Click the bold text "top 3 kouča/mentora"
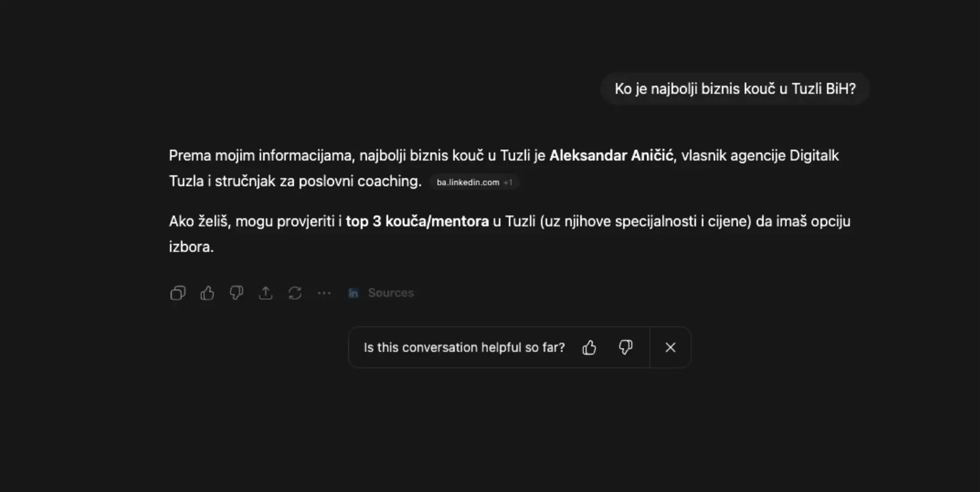The width and height of the screenshot is (980, 492). click(417, 222)
